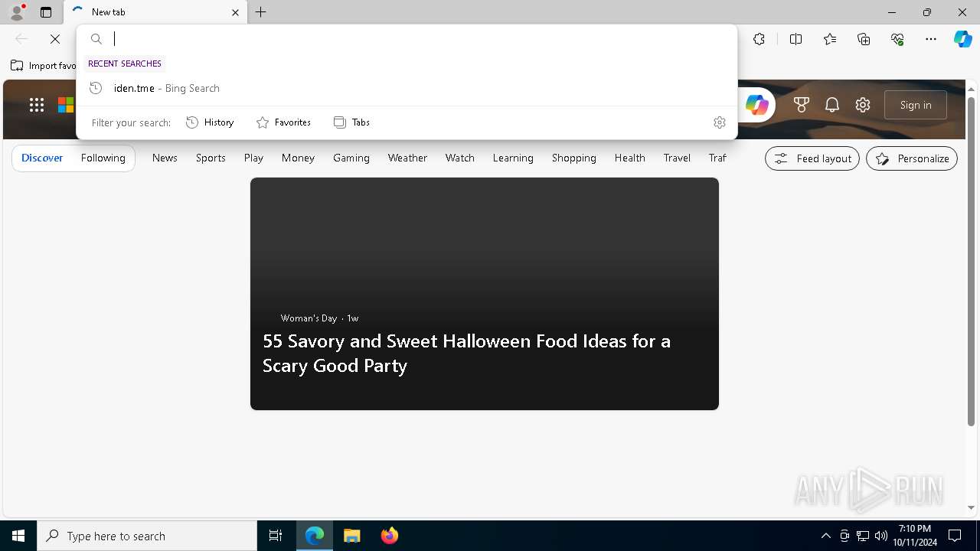The height and width of the screenshot is (551, 980).
Task: Switch to the Following tab
Action: [103, 158]
